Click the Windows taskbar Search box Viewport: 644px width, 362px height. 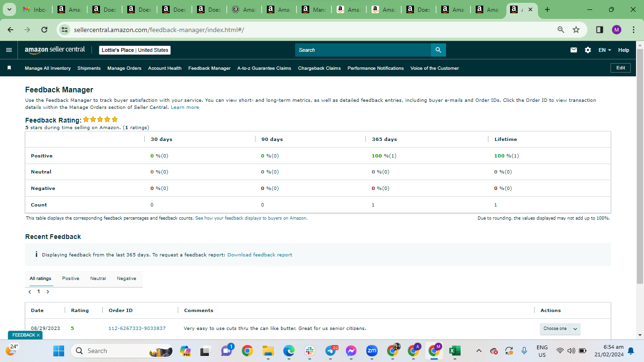pyautogui.click(x=121, y=351)
